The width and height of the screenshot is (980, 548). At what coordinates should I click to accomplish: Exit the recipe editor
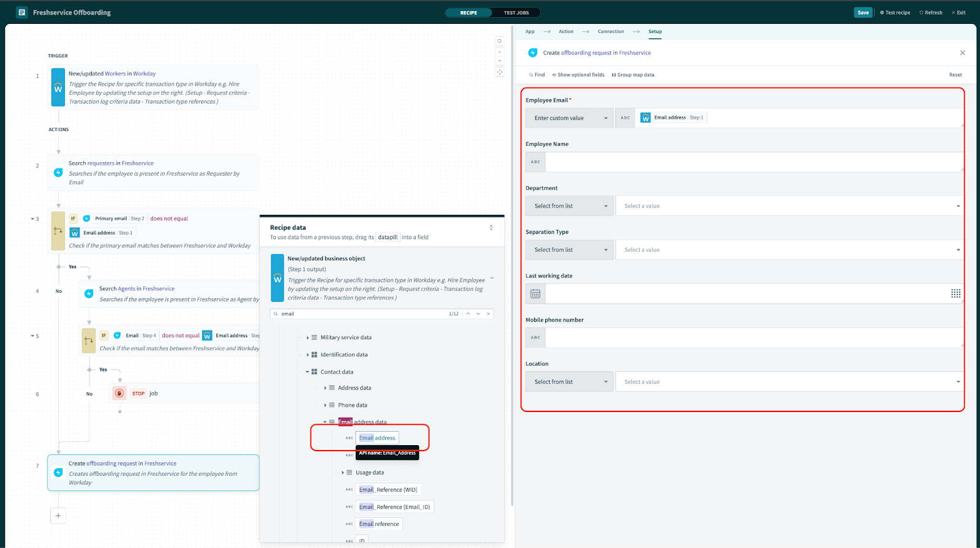959,12
